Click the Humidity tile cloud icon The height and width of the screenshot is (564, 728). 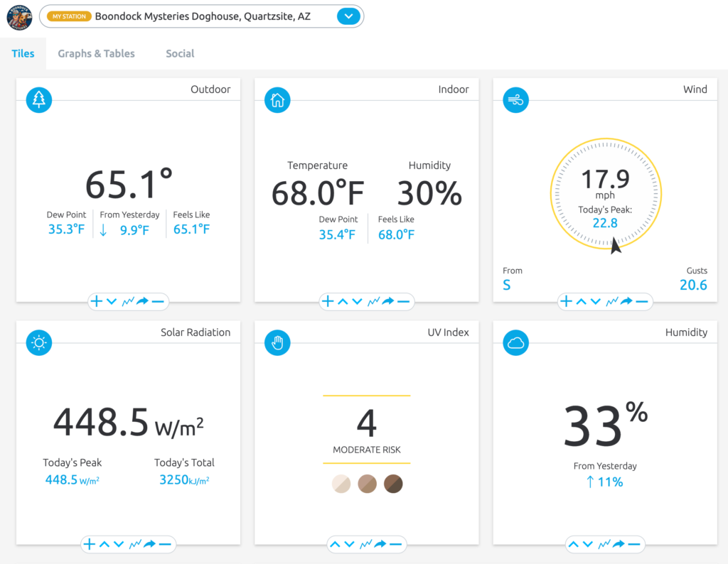point(515,343)
